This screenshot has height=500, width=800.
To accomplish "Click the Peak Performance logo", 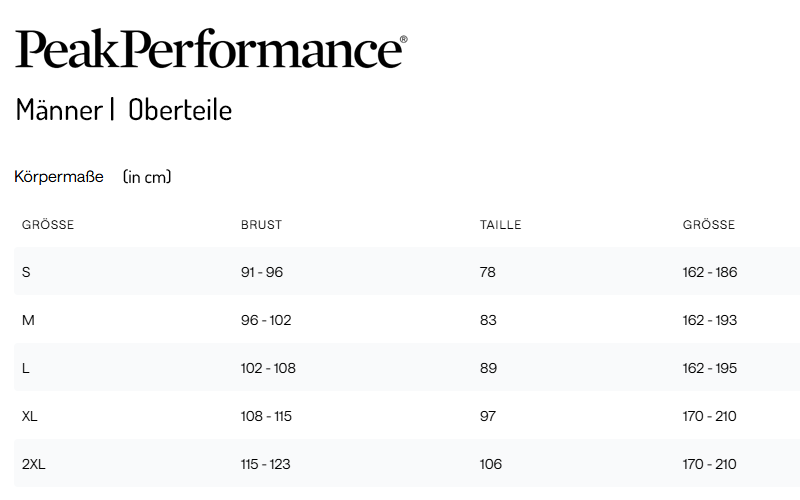I will [211, 48].
